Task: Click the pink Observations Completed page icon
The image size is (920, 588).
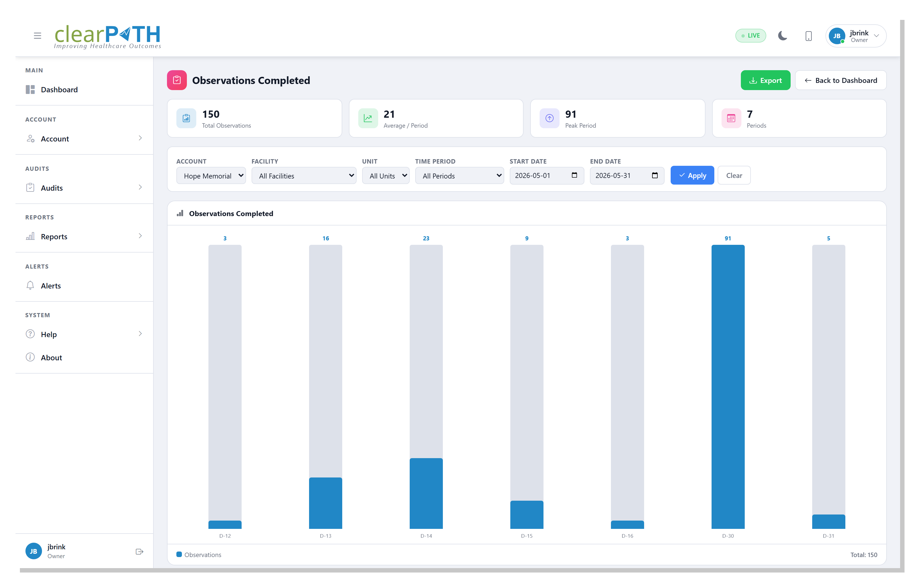Action: coord(177,80)
